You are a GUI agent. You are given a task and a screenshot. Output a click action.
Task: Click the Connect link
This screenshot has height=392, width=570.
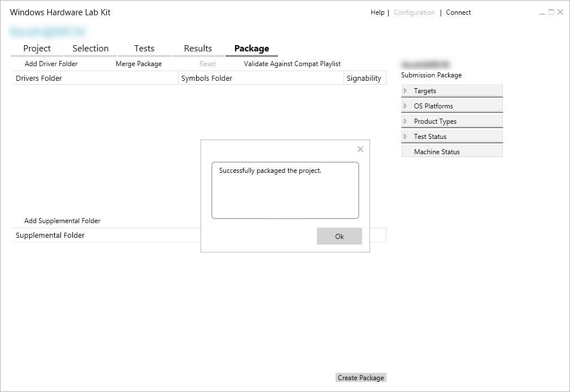point(458,12)
